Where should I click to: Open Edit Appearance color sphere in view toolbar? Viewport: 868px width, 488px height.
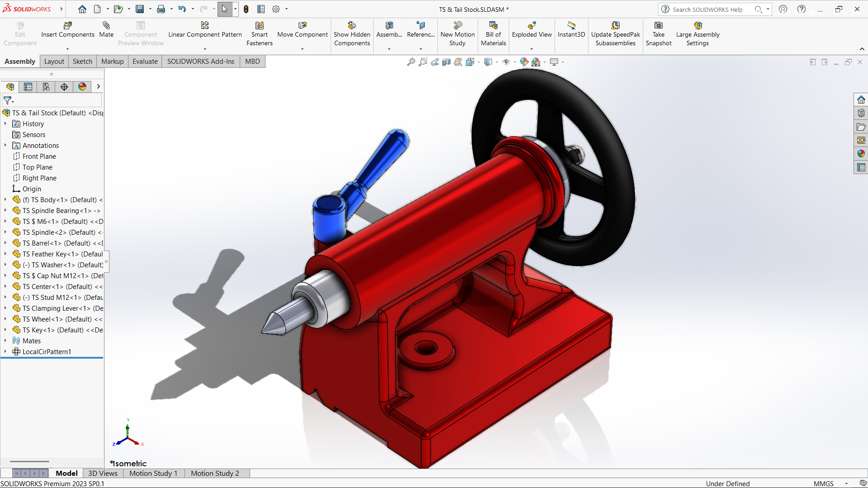pos(524,62)
